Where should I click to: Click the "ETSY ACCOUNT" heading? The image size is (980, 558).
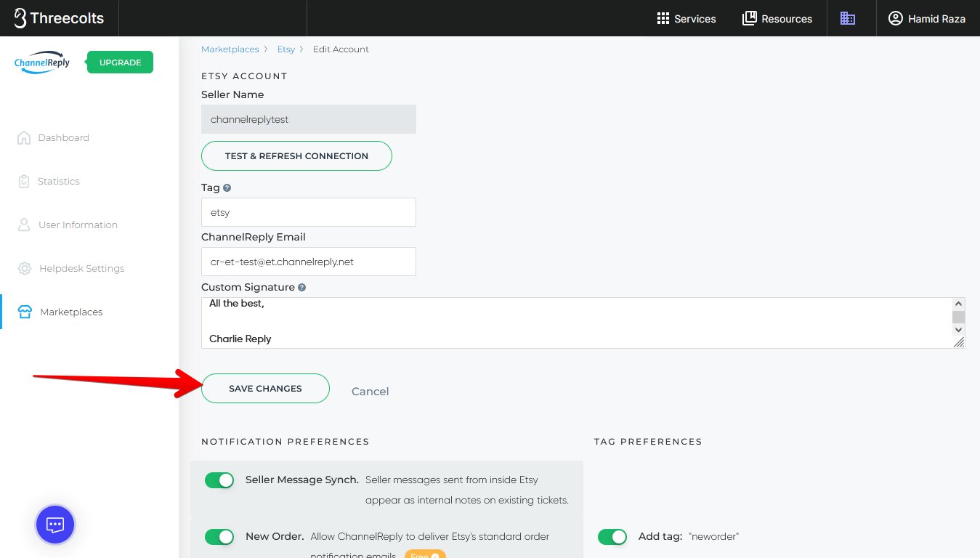coord(244,76)
